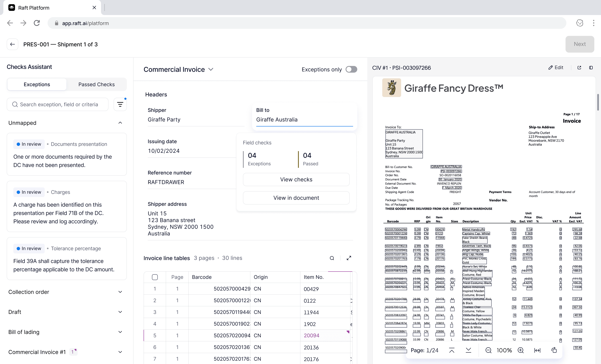Viewport: 601px width, 364px height.
Task: Click the View in document button
Action: pyautogui.click(x=296, y=198)
